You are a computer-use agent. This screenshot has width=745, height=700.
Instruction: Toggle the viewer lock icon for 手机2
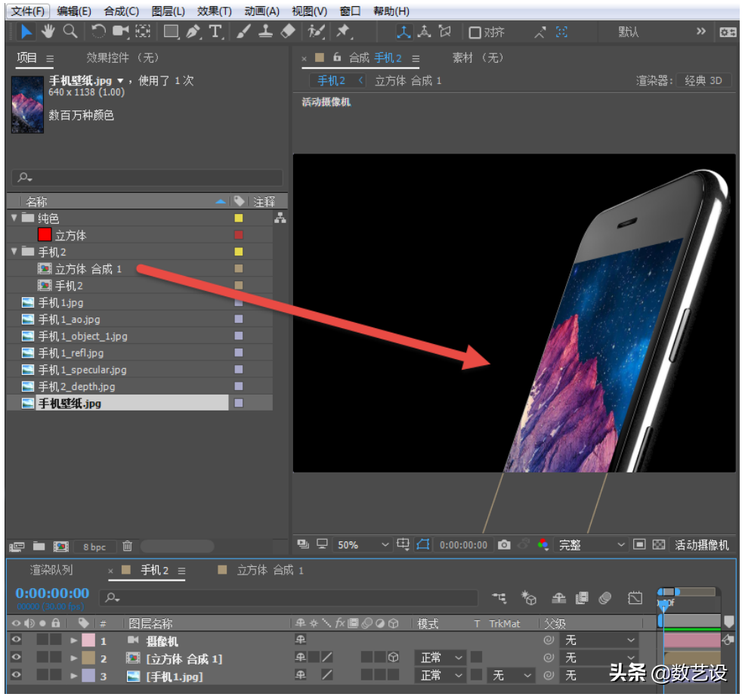tap(337, 57)
